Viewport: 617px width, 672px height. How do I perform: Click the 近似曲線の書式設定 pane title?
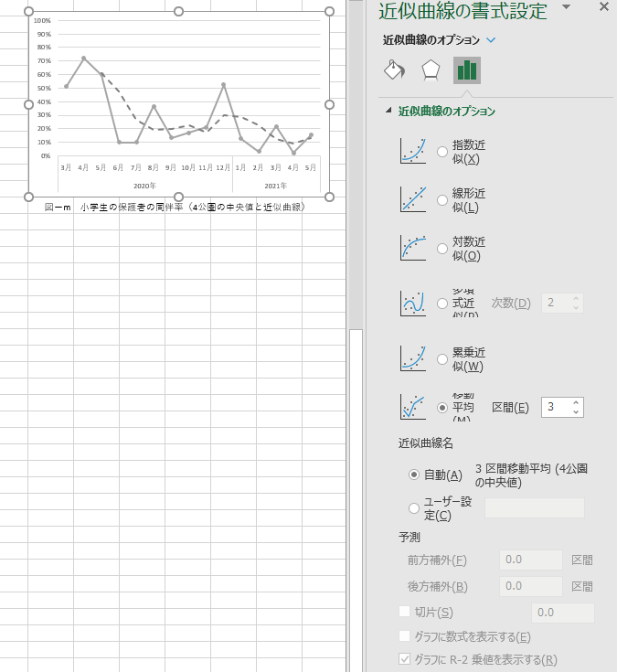463,11
